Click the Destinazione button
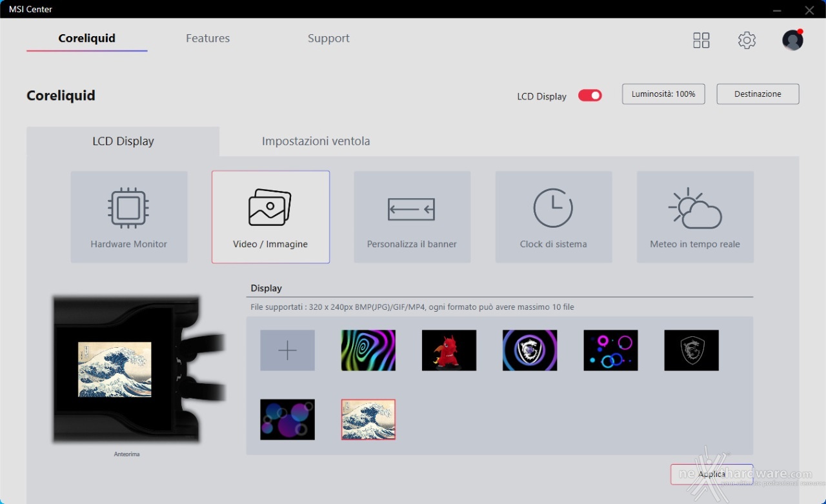 (x=758, y=94)
